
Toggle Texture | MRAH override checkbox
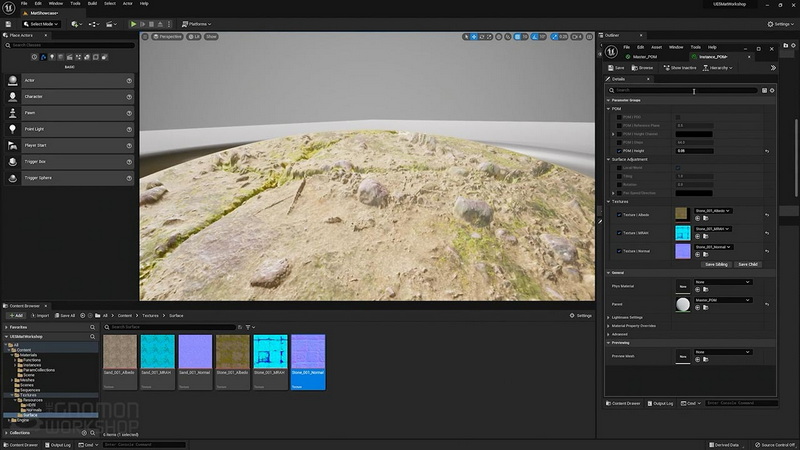point(619,233)
